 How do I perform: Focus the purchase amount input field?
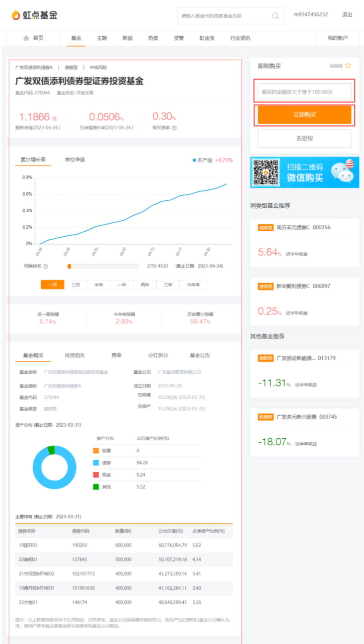click(304, 92)
